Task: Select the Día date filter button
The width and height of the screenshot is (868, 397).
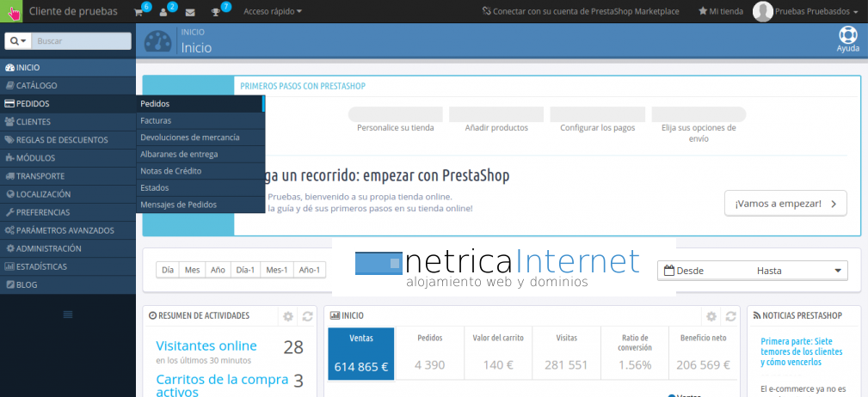Action: [168, 270]
